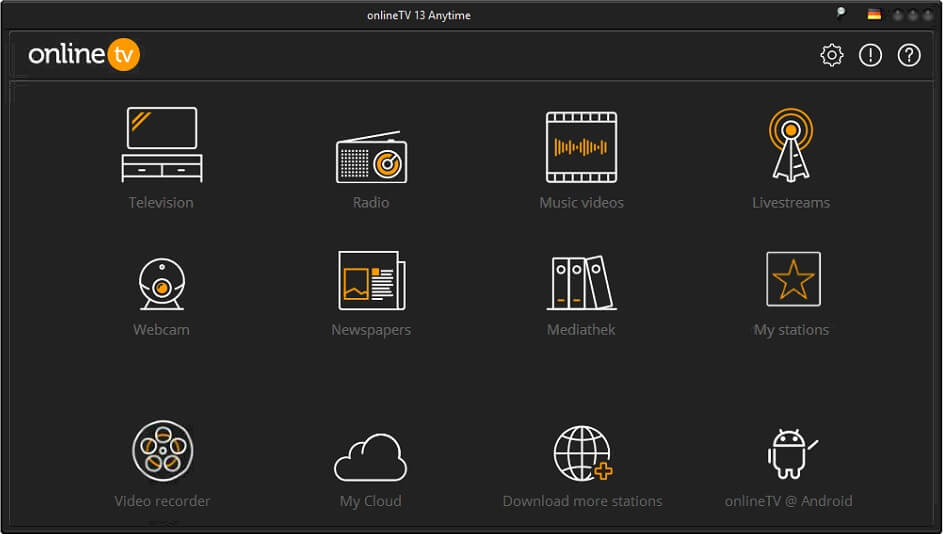The width and height of the screenshot is (943, 534).
Task: Open settings via the gear icon
Action: (x=832, y=56)
